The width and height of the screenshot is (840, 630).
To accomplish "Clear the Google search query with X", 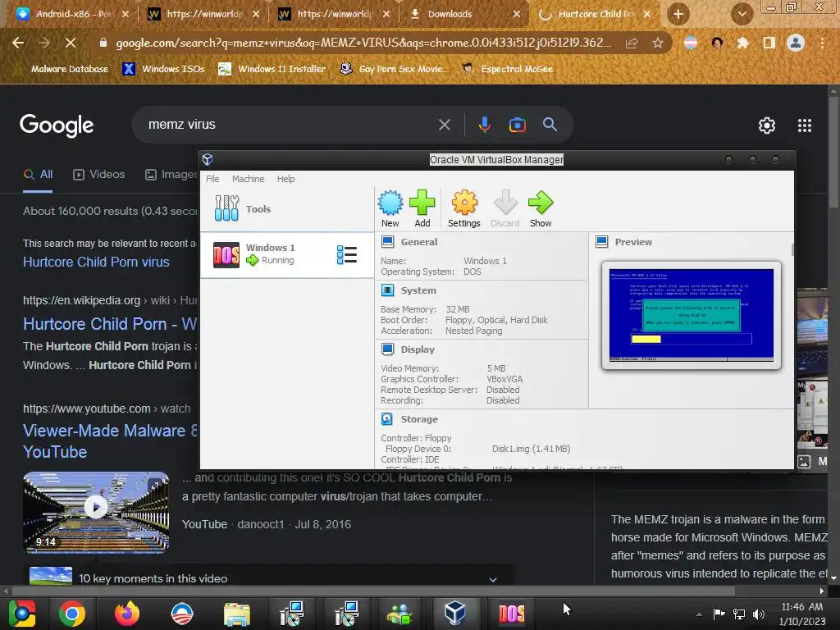I will point(445,125).
